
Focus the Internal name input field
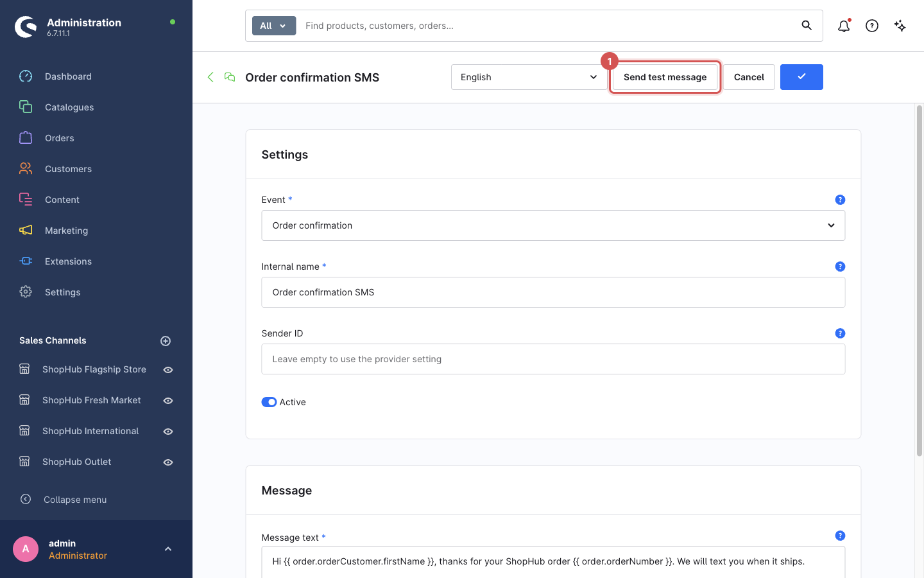coord(553,292)
